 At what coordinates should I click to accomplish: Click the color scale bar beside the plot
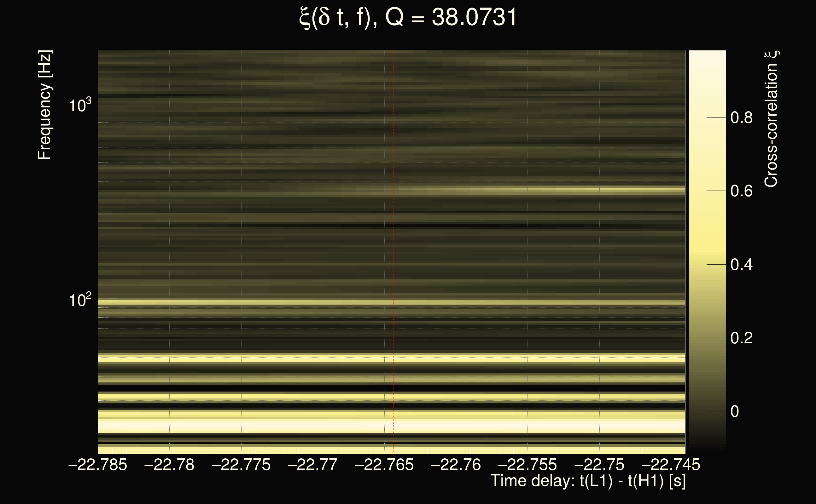(x=708, y=250)
